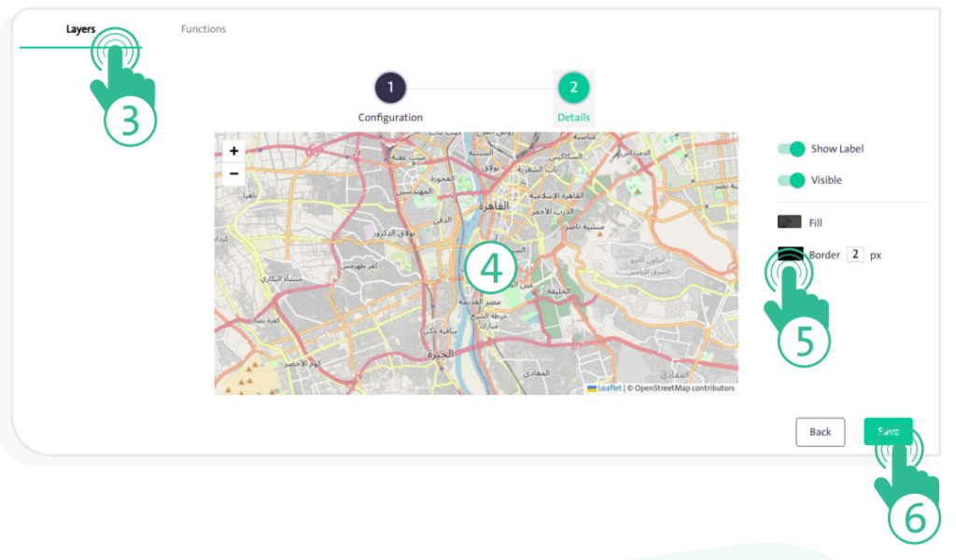Open the Leaflet attribution link

point(609,388)
